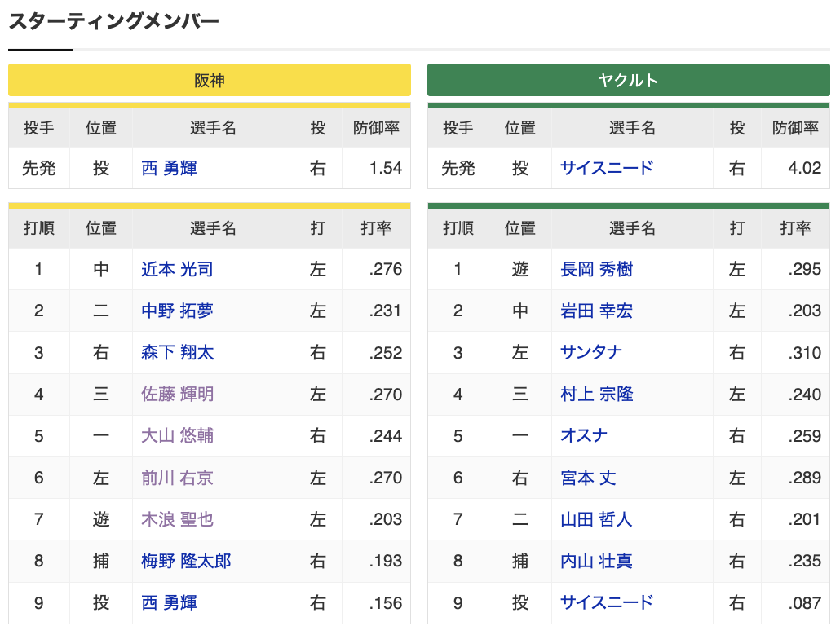This screenshot has width=840, height=626.
Task: Click position 捕 in 内山's row
Action: tap(519, 561)
